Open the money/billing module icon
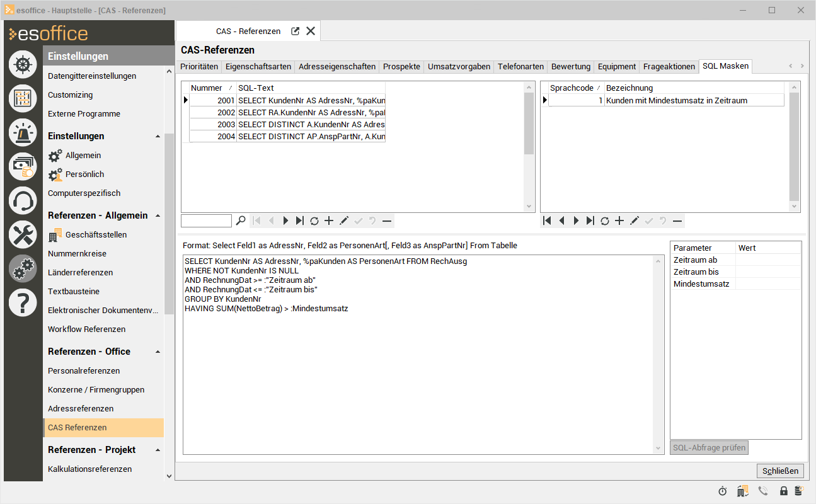The height and width of the screenshot is (504, 816). click(x=23, y=166)
